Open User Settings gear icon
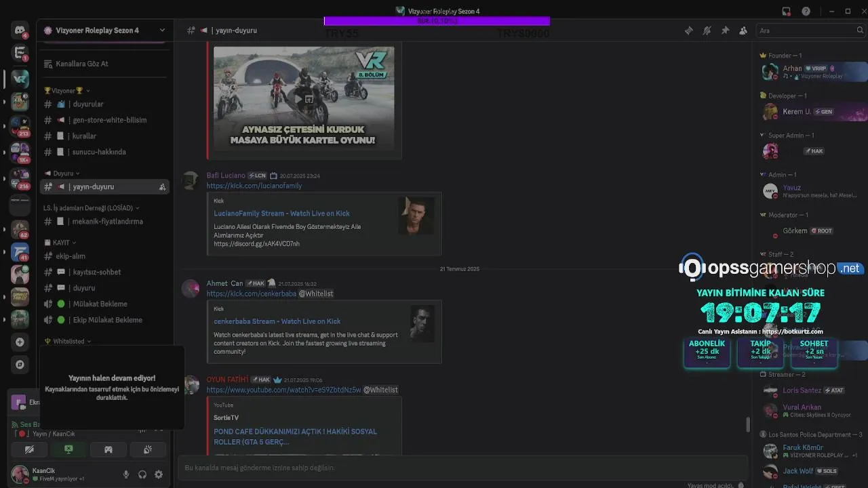The width and height of the screenshot is (868, 488). (159, 474)
